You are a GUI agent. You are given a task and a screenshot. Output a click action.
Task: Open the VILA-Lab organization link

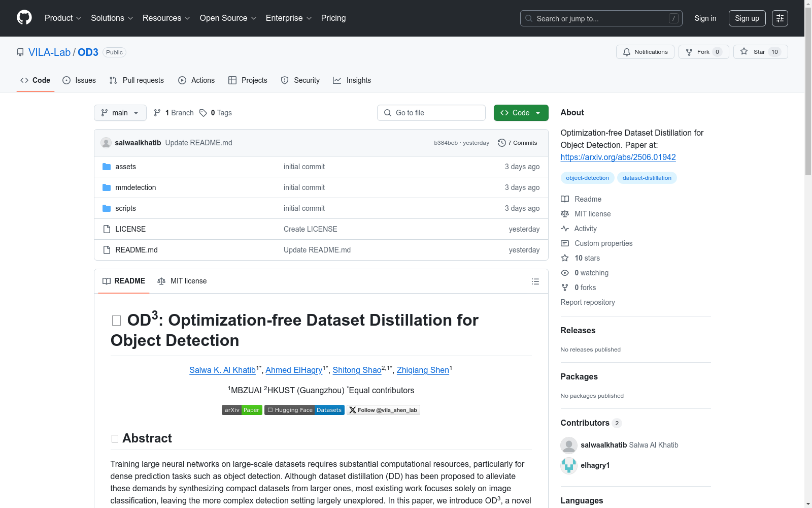(x=50, y=52)
